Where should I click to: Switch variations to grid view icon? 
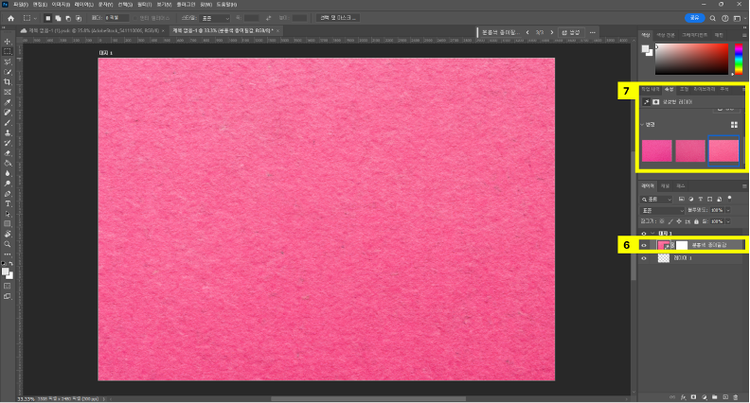[734, 125]
